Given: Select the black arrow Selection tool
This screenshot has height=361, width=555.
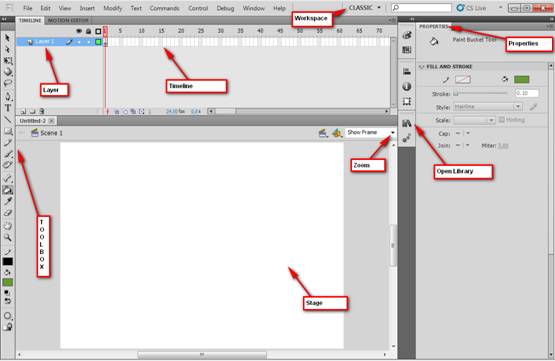Looking at the screenshot, I should point(8,38).
